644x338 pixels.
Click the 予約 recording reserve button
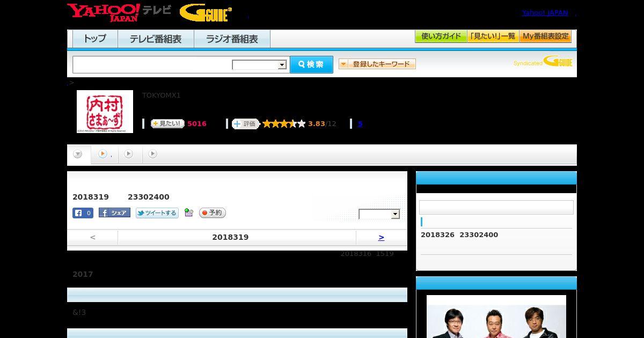[x=213, y=213]
